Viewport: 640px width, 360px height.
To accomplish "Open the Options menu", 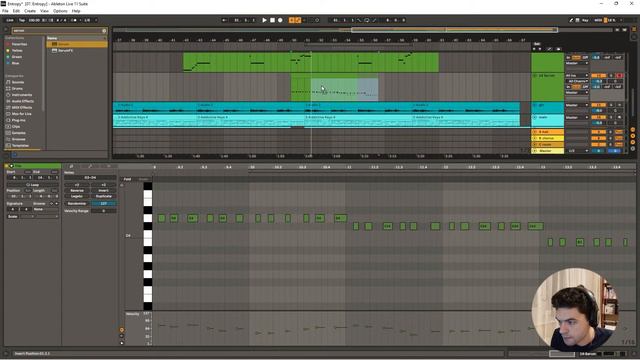I will [x=60, y=11].
